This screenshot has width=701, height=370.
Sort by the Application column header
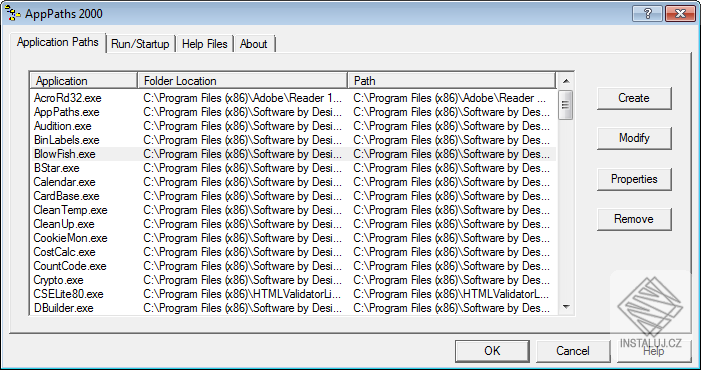click(84, 81)
